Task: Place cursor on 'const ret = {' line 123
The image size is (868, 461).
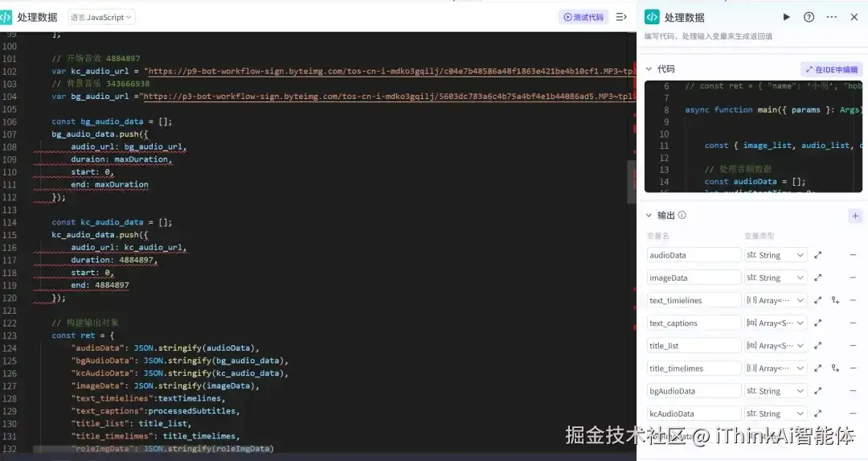Action: click(x=83, y=335)
